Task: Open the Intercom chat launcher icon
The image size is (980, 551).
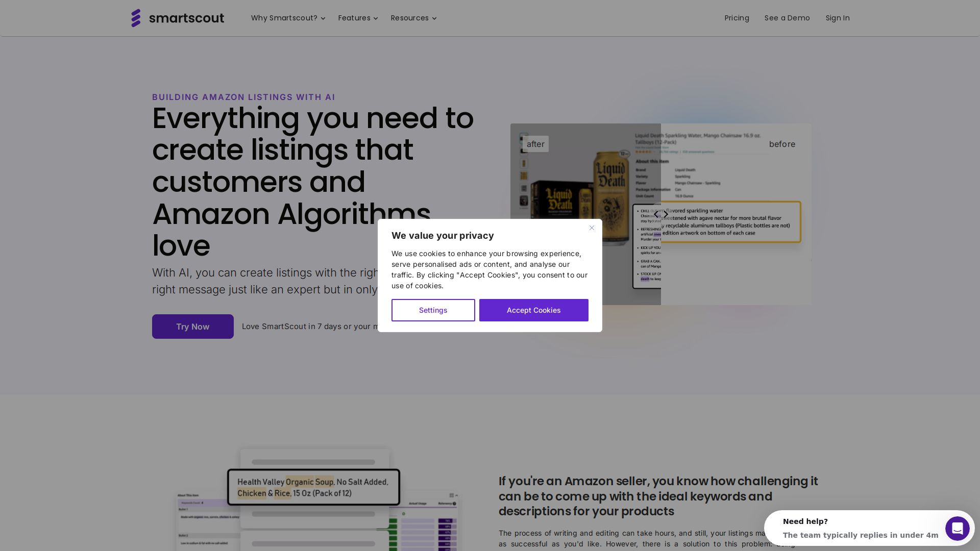Action: [957, 529]
